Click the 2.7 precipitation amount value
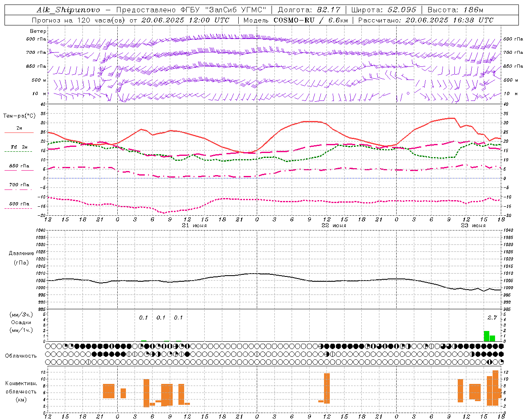This screenshot has width=525, height=420. [x=492, y=317]
